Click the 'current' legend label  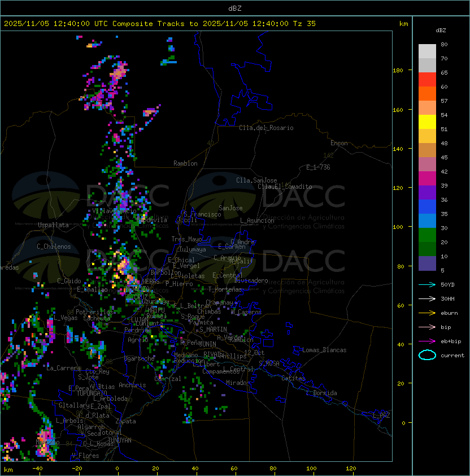click(452, 355)
